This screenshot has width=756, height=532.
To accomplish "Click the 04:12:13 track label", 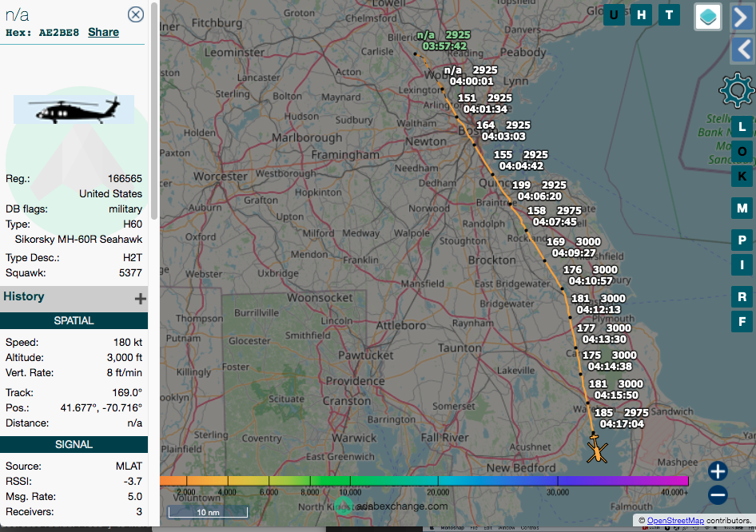I will point(599,310).
